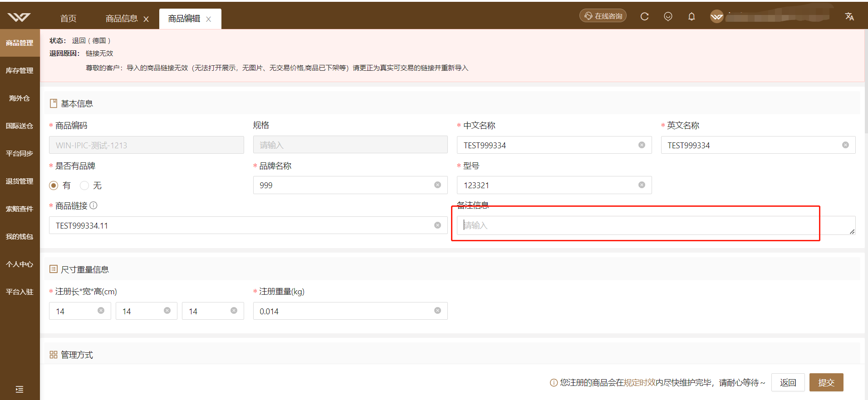
Task: Clear the 商品链接 field with its X icon
Action: pos(437,225)
